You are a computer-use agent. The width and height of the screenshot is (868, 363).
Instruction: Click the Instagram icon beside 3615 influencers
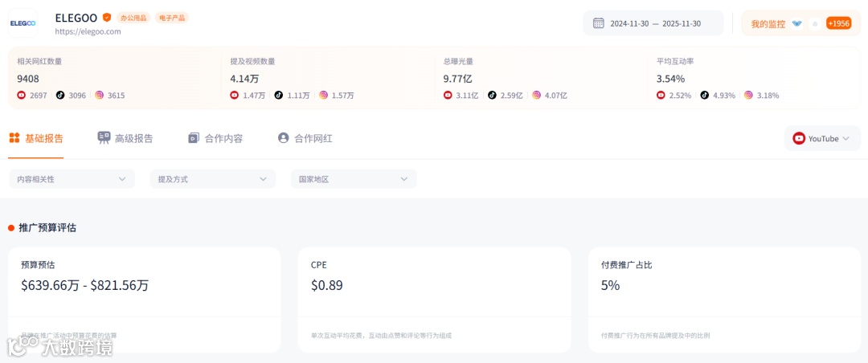point(99,96)
